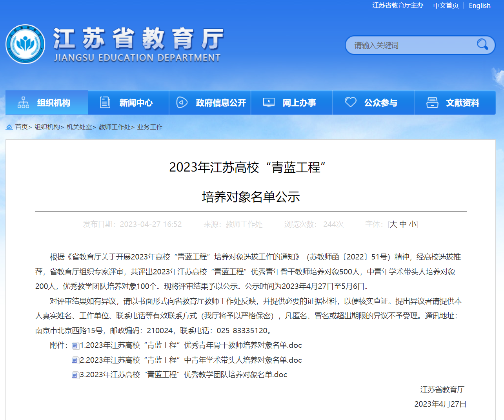Screen dimensions: 504x420
Task: Click the 江苏省教育厅主办 top link
Action: (398, 5)
